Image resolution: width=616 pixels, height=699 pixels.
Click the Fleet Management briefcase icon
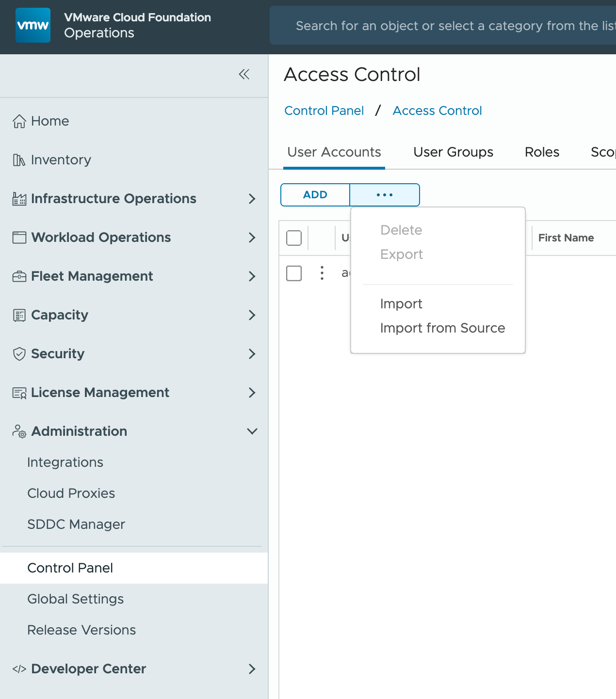point(19,276)
